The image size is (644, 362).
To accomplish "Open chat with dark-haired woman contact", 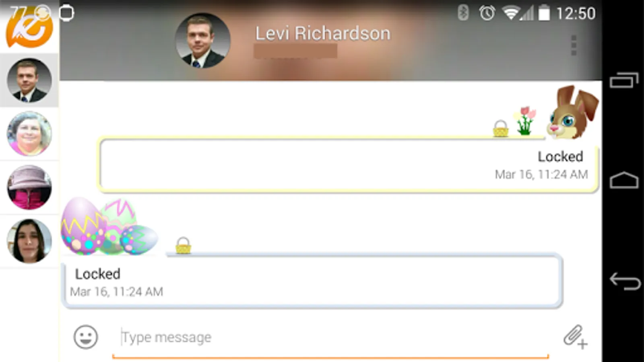I will click(29, 241).
